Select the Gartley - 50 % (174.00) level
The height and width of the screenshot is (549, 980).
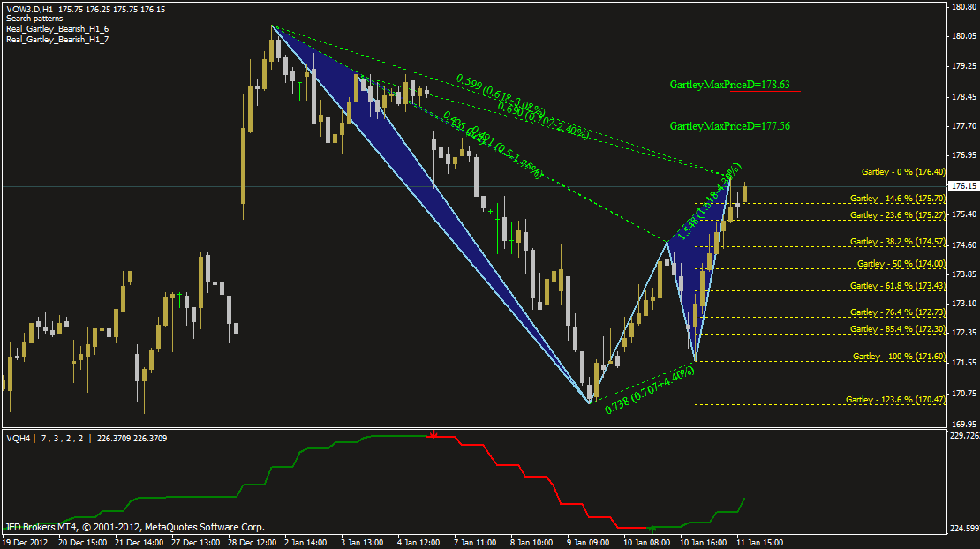click(901, 264)
